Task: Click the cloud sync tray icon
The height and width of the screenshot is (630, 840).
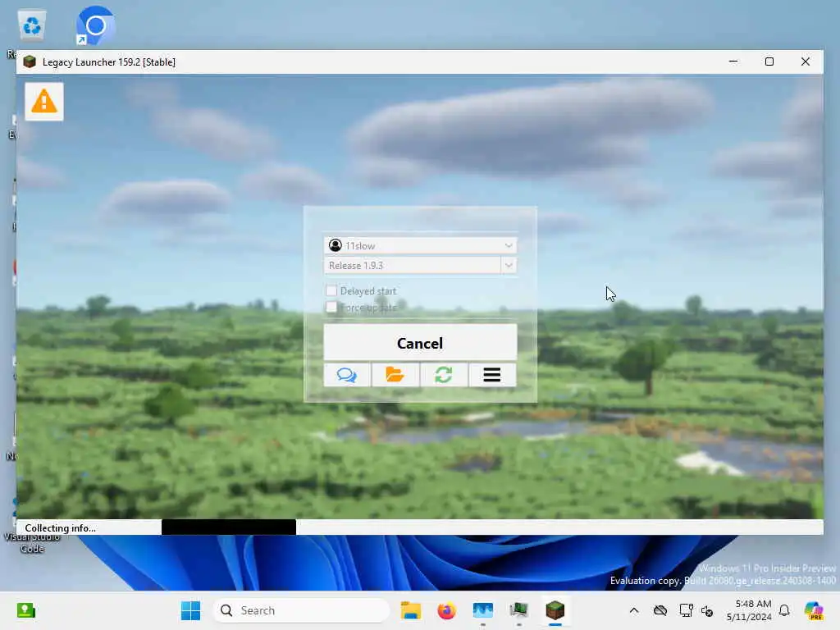Action: coord(660,610)
